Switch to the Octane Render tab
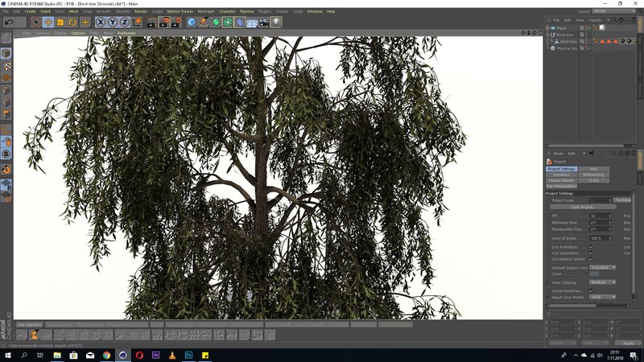Screen dimensions: 644x362 click(x=562, y=180)
